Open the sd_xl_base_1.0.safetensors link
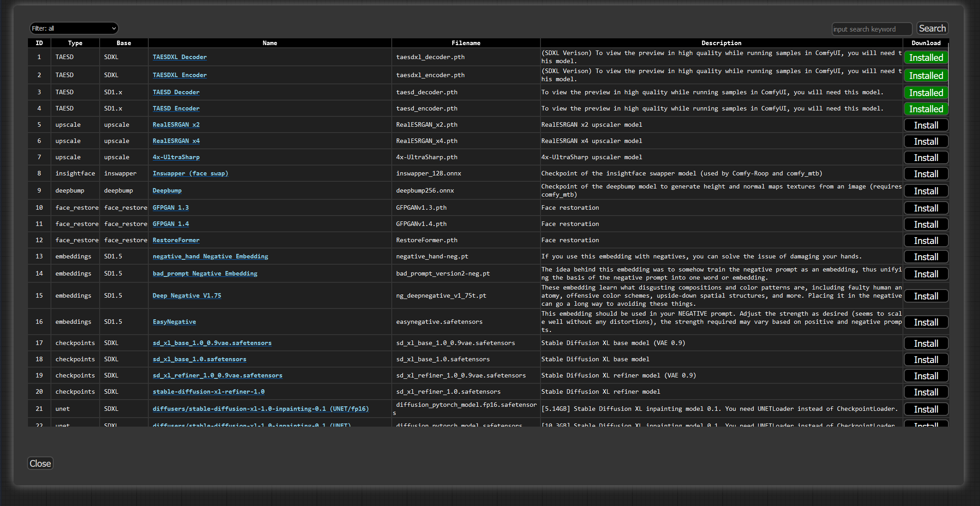The image size is (980, 506). (199, 359)
